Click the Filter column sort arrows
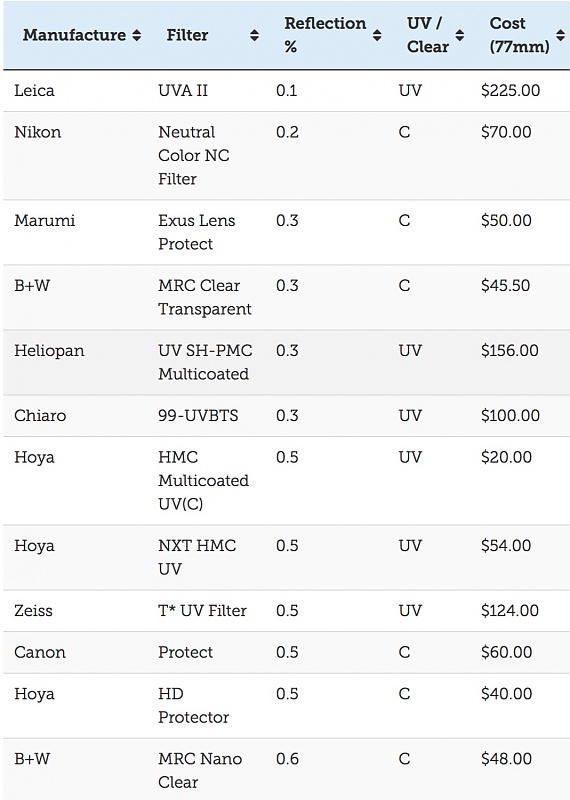The width and height of the screenshot is (570, 800). point(254,35)
